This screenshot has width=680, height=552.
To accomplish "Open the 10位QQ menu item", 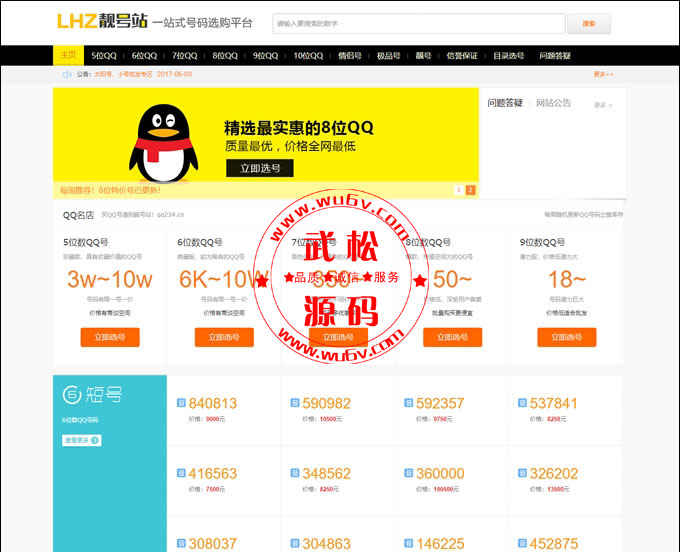I will [308, 56].
